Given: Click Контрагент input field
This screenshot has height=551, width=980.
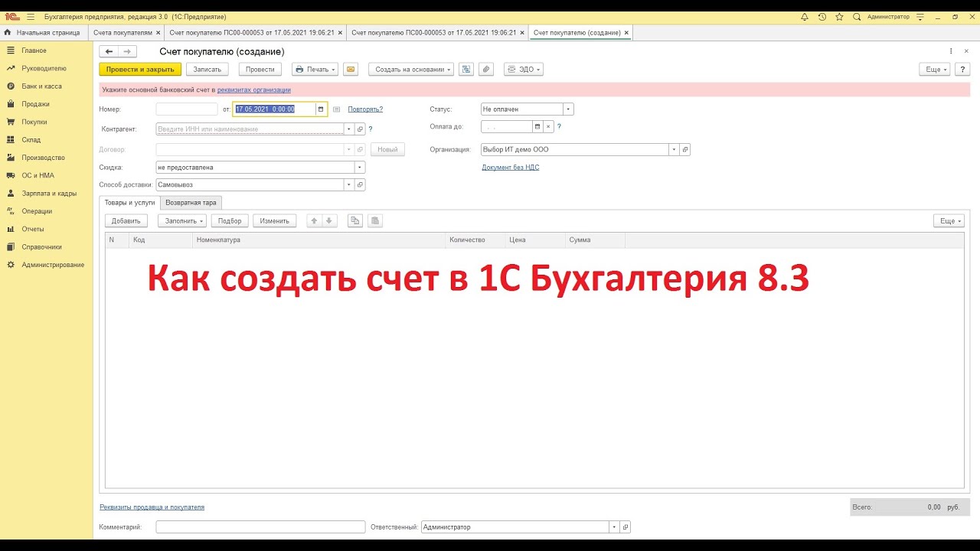Looking at the screenshot, I should (250, 129).
